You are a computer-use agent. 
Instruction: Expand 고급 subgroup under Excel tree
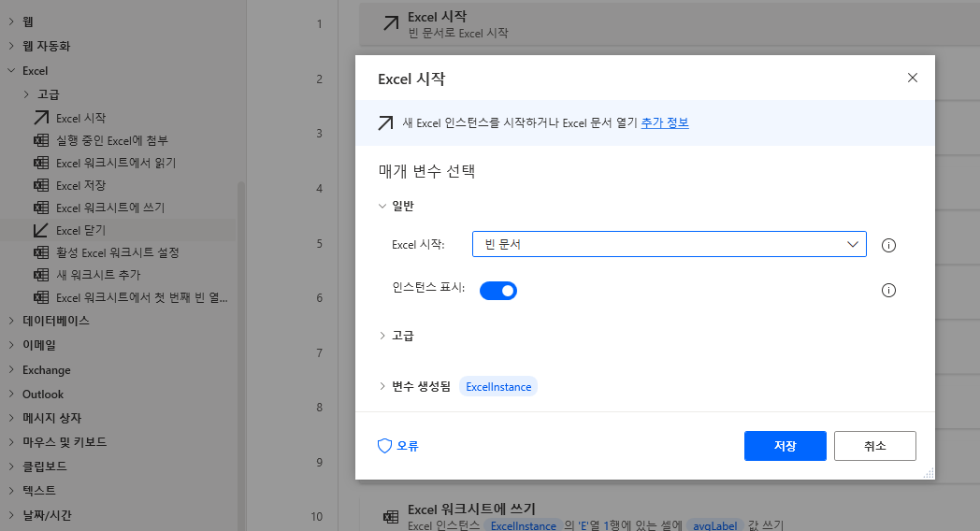26,94
